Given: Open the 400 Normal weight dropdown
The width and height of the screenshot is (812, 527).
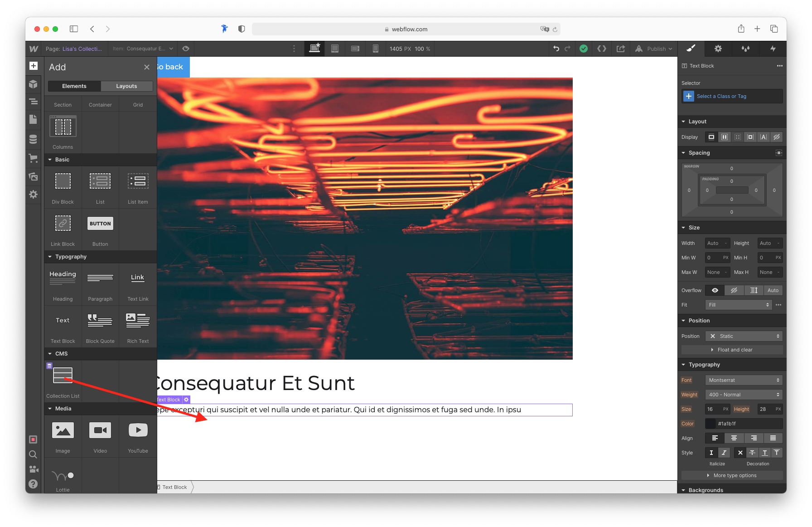Looking at the screenshot, I should click(x=744, y=395).
